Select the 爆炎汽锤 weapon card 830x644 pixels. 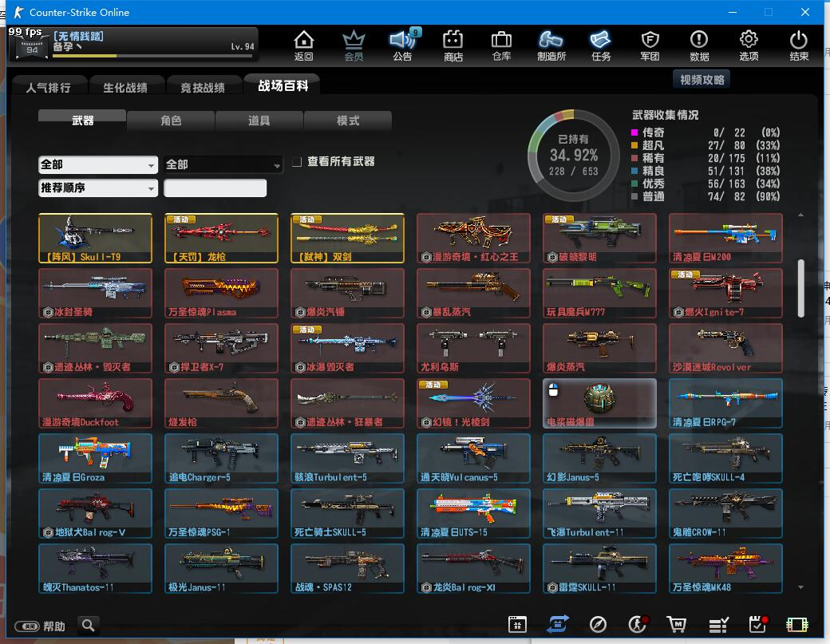tap(347, 293)
